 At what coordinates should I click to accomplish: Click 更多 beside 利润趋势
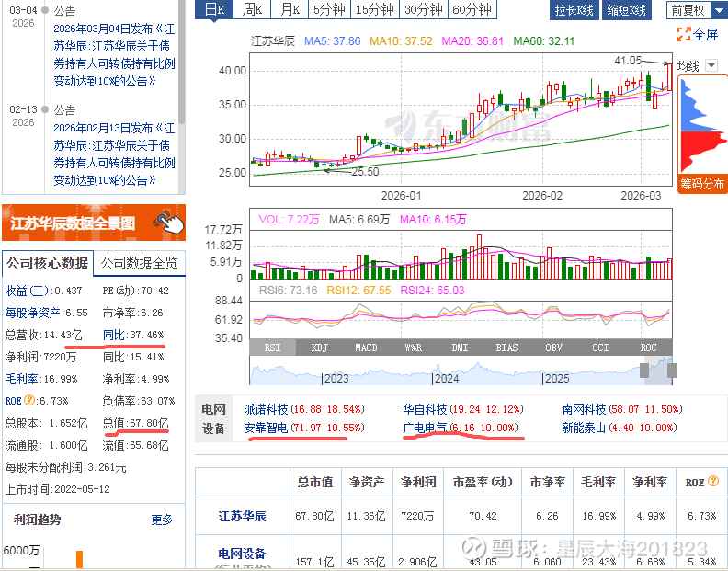pos(162,520)
